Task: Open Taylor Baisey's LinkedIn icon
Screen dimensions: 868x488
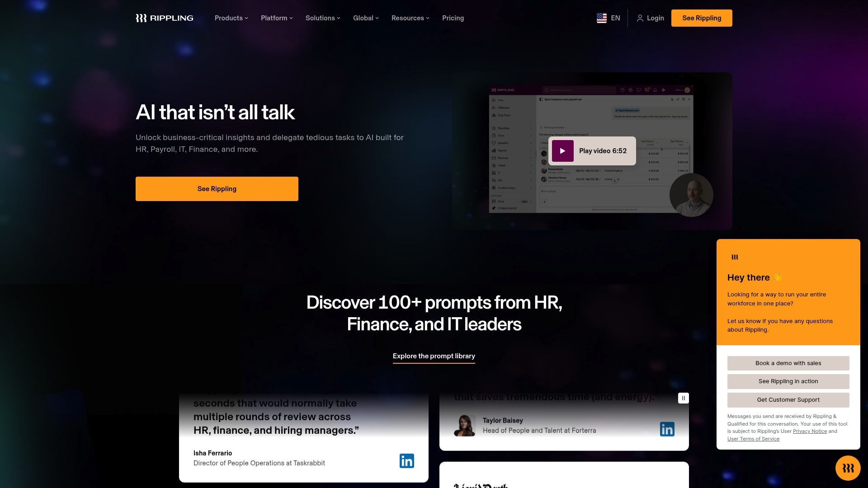Action: [667, 429]
